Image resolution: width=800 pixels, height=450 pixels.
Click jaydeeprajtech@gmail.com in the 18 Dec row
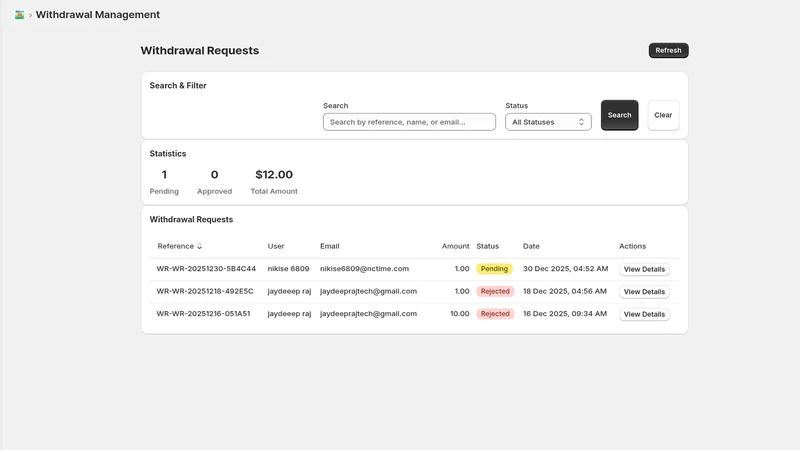click(x=368, y=291)
